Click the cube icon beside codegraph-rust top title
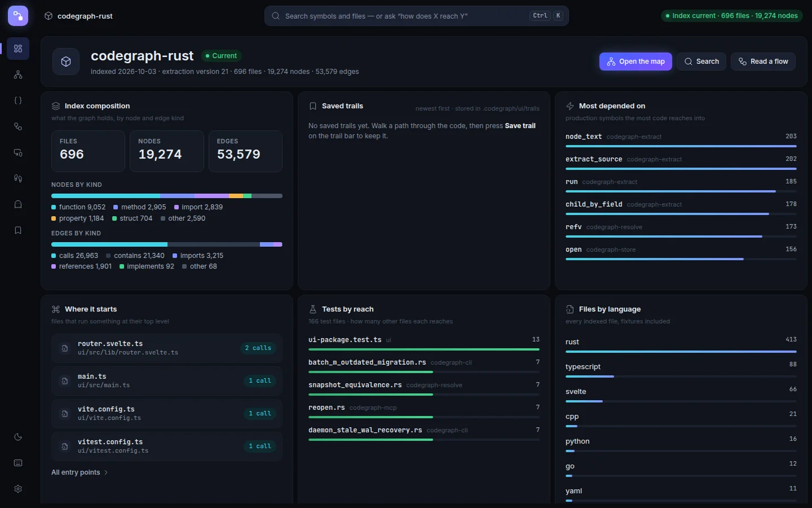The height and width of the screenshot is (508, 812). tap(48, 16)
